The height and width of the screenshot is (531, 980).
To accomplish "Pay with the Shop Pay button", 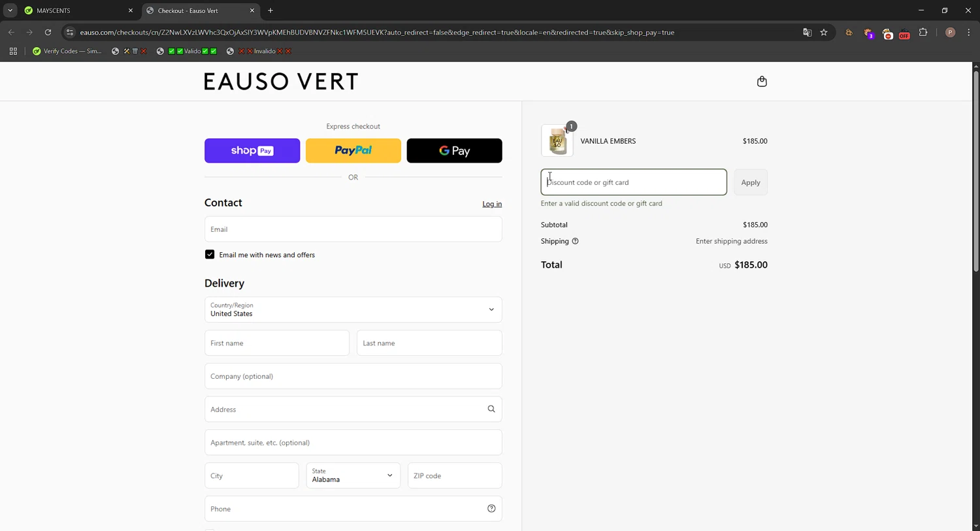I will (252, 151).
